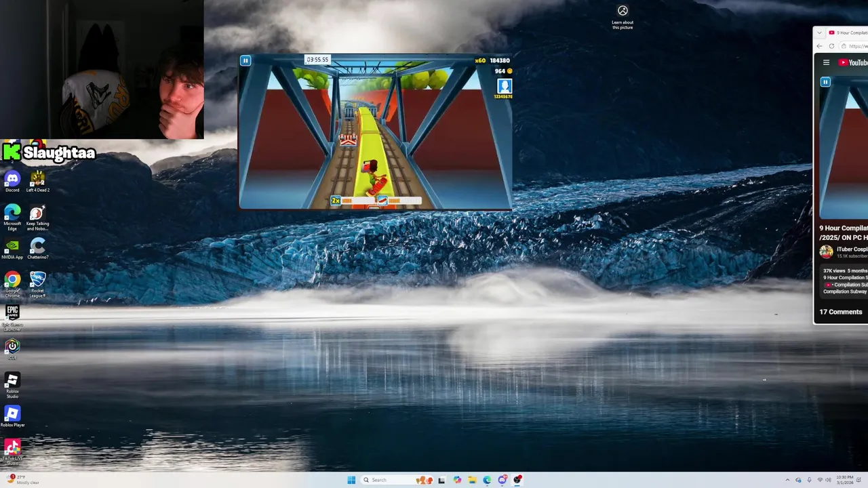Click the webcam overlay in the corner
The image size is (868, 488).
coord(102,69)
